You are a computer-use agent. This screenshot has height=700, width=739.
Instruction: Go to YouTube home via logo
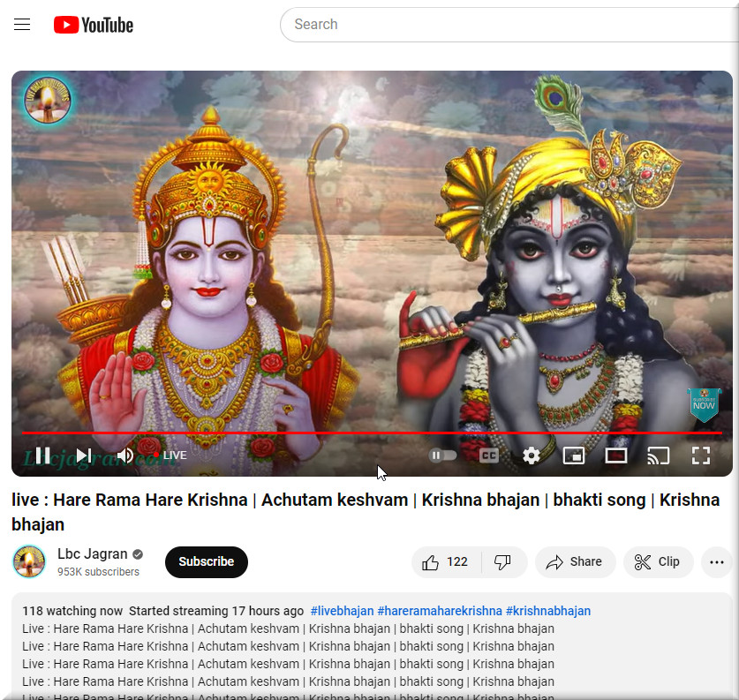click(93, 25)
